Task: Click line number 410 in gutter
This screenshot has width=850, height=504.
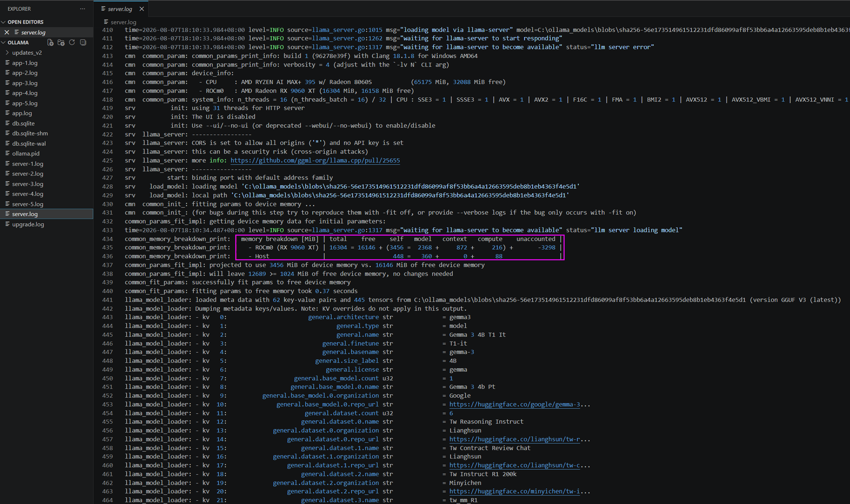Action: click(107, 30)
